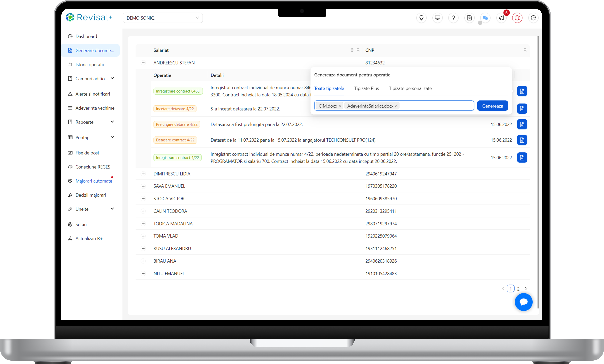Open Fise de post sidebar item
The height and width of the screenshot is (364, 604).
click(x=91, y=153)
